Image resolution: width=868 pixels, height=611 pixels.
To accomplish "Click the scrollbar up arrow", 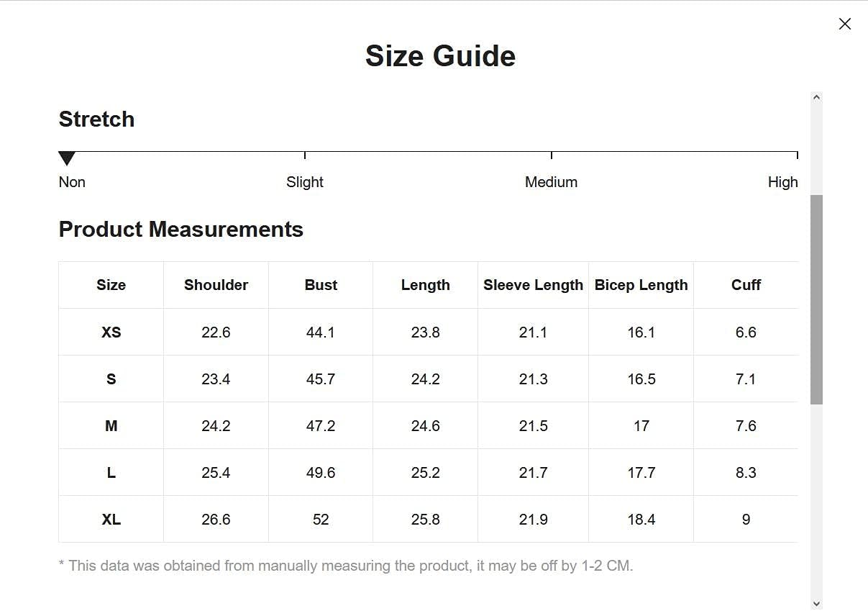I will click(816, 98).
